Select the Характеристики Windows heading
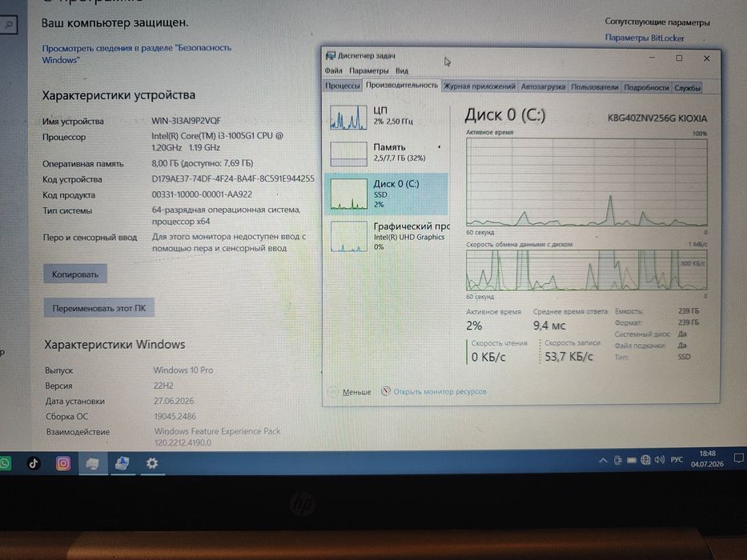The image size is (747, 560). pyautogui.click(x=114, y=344)
